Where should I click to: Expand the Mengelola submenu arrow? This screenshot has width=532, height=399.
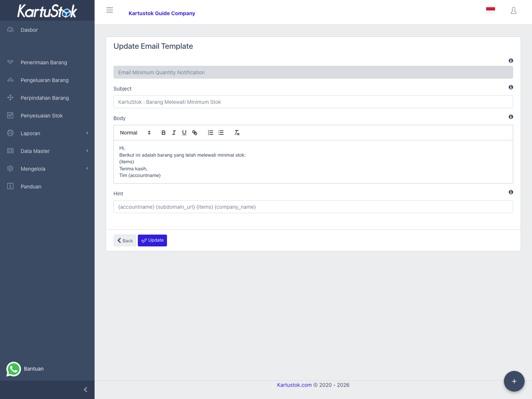(87, 168)
